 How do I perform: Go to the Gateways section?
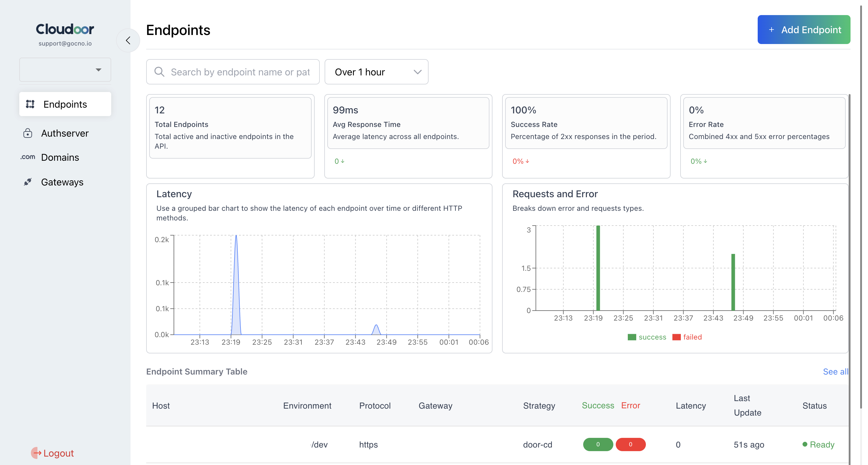tap(62, 182)
